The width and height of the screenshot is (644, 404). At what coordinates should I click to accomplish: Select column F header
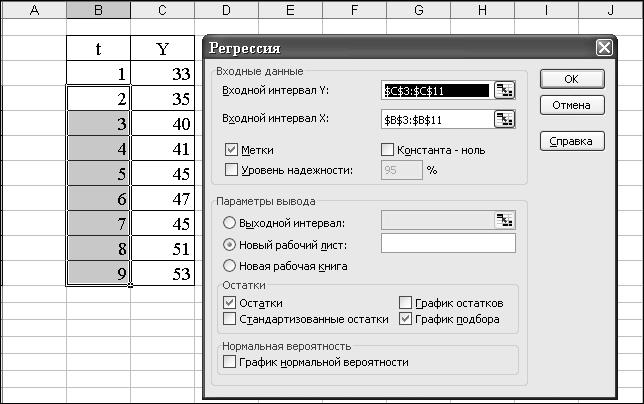355,9
